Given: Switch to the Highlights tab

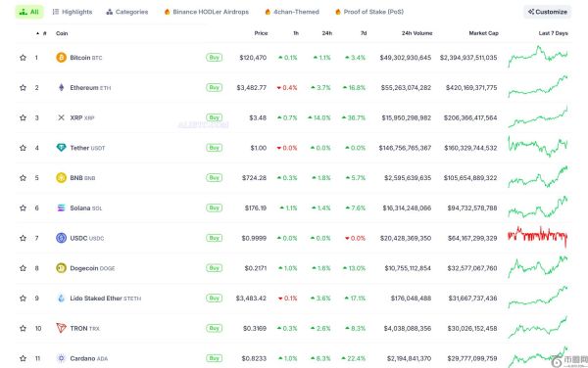Looking at the screenshot, I should tap(73, 12).
